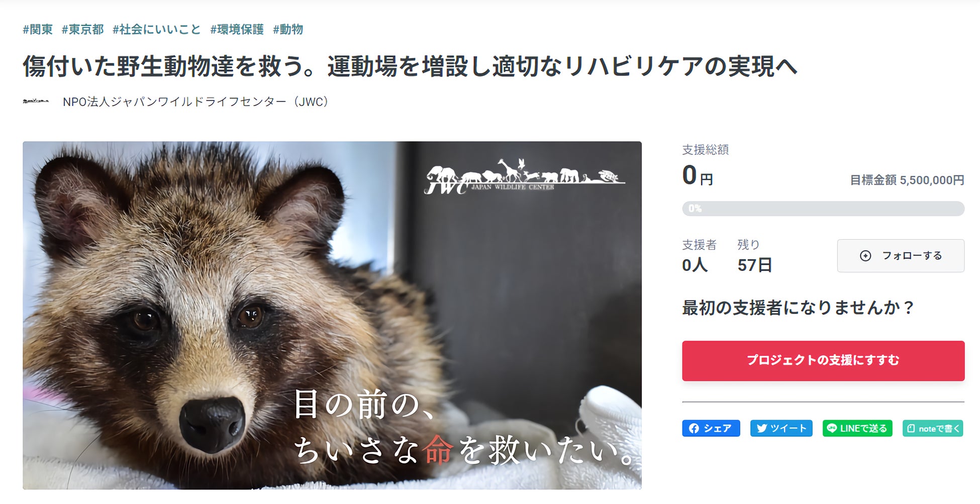Click the JWC animal silhouette logo in the image

point(525,177)
